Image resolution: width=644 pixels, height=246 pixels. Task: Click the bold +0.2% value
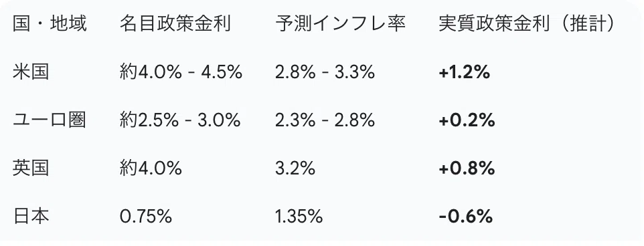click(466, 120)
